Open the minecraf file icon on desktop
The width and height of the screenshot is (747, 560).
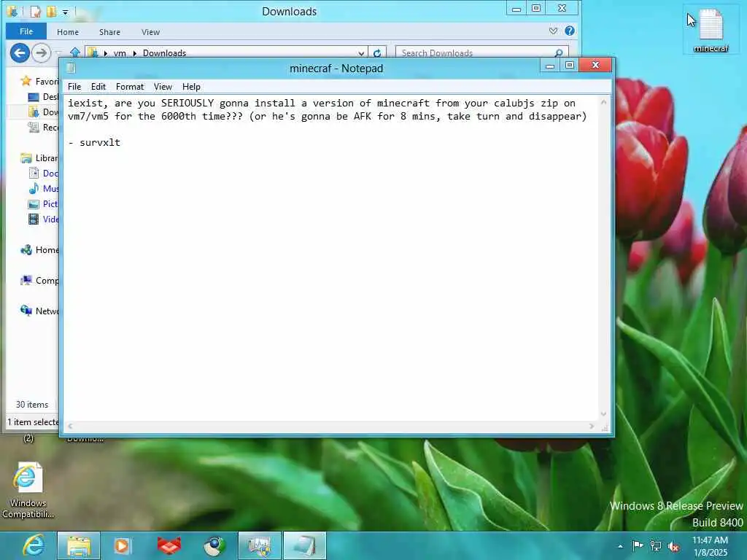(x=711, y=29)
